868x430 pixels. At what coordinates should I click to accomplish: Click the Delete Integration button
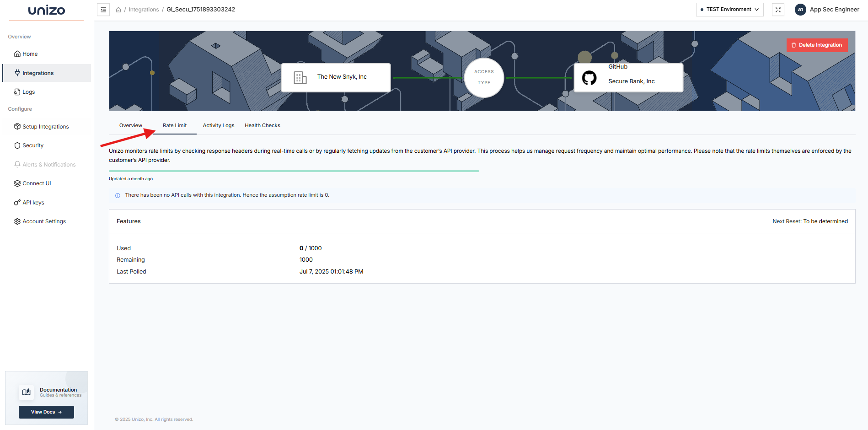pyautogui.click(x=817, y=45)
